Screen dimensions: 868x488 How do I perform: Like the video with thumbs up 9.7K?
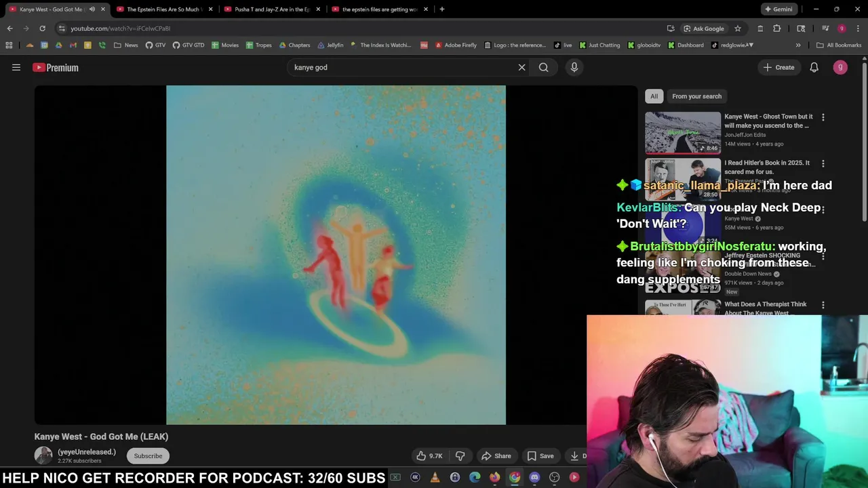tap(429, 456)
